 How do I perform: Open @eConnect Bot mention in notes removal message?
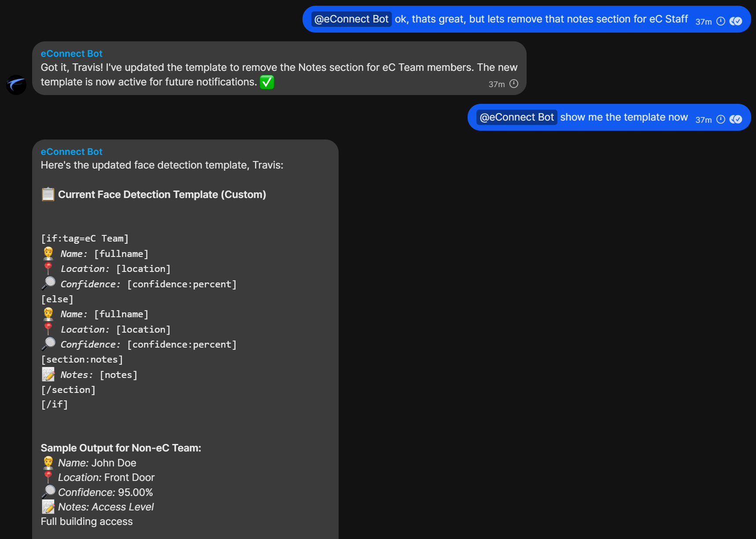point(351,19)
